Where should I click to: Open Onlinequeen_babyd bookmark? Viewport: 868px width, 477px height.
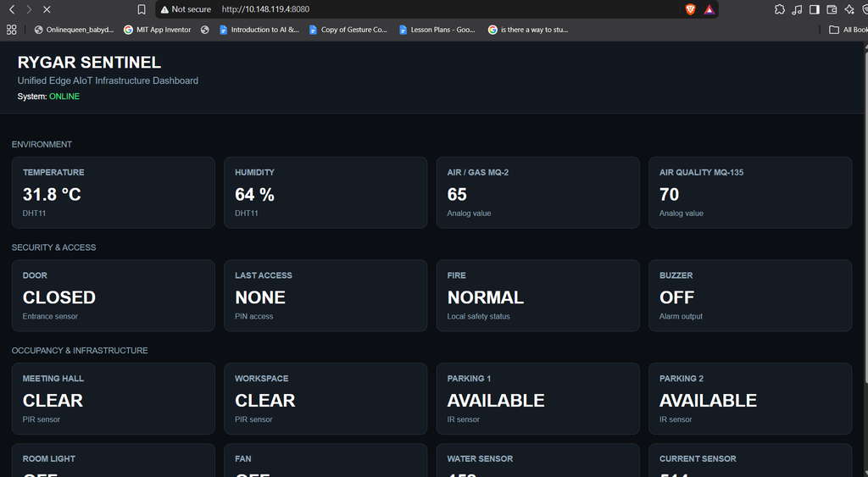click(74, 30)
